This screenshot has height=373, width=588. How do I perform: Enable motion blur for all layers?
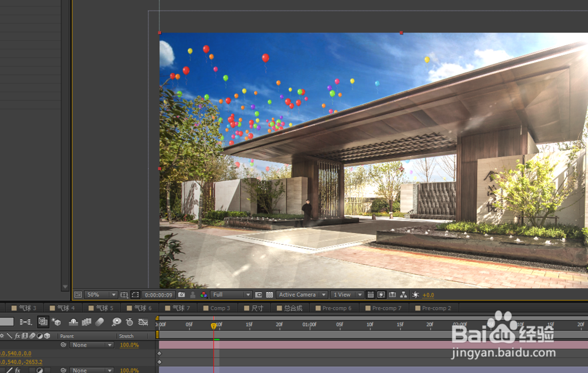[99, 322]
